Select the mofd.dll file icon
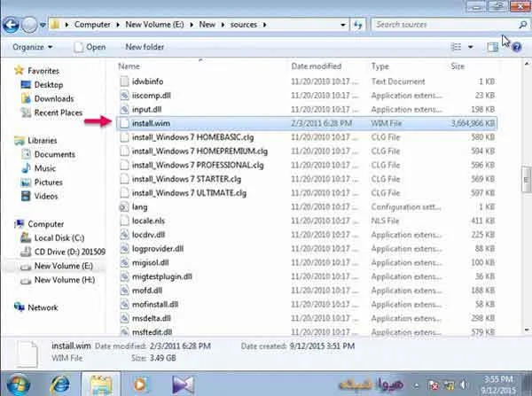Viewport: 532px width, 396px height. click(124, 291)
